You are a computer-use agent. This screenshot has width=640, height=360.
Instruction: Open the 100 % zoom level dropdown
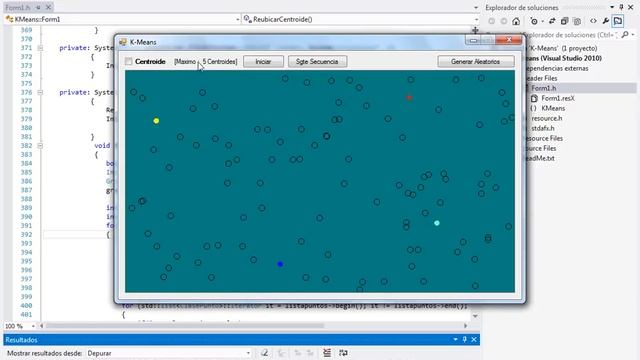[33, 326]
